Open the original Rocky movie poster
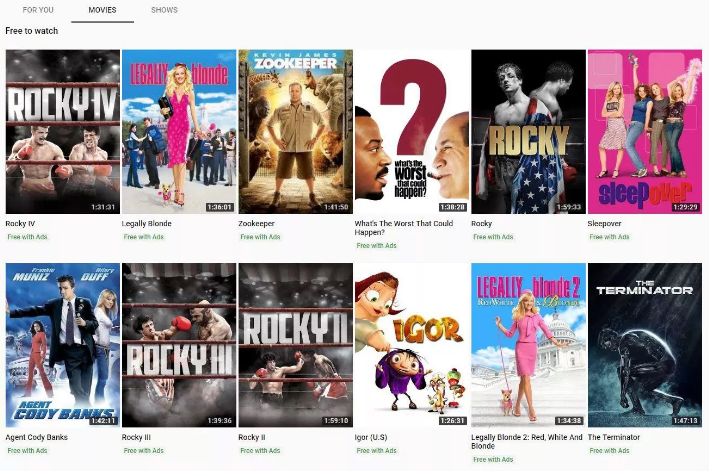Viewport: 709px width, 471px height. point(529,132)
